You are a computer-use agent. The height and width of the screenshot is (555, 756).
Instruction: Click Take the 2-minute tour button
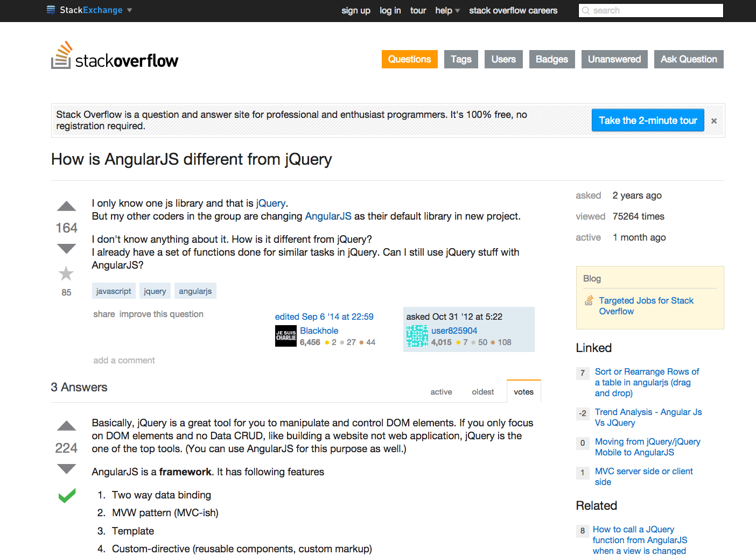[x=648, y=121]
